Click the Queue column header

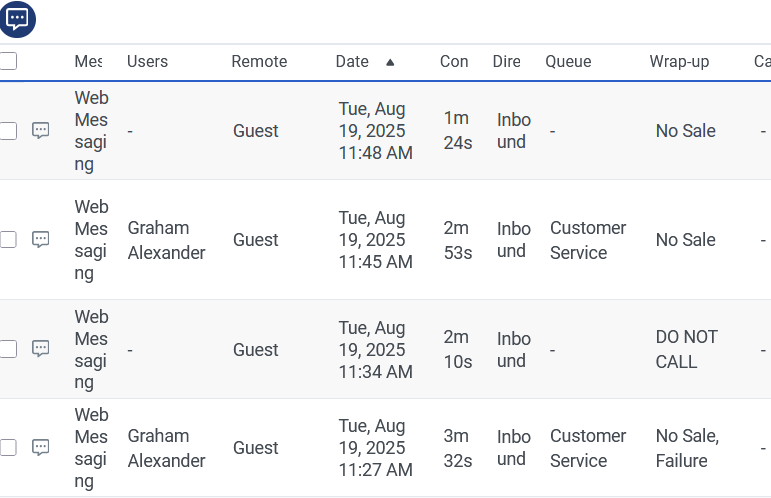568,62
